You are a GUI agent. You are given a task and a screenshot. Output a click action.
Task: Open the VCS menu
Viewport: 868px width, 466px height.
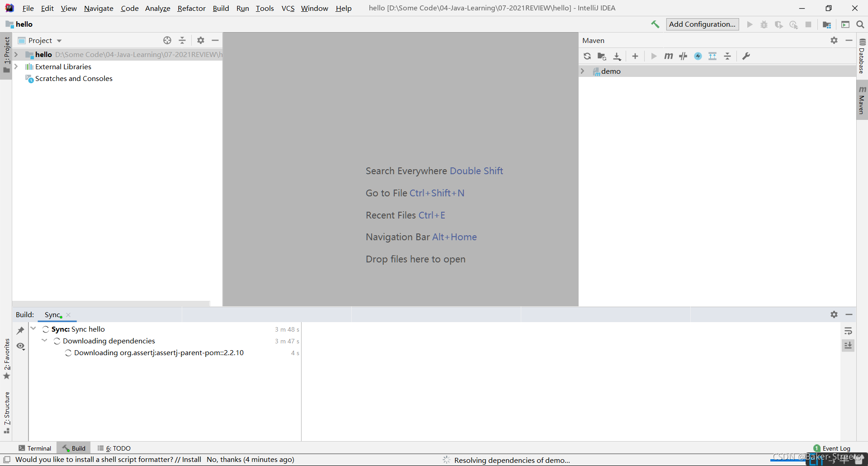click(x=288, y=8)
